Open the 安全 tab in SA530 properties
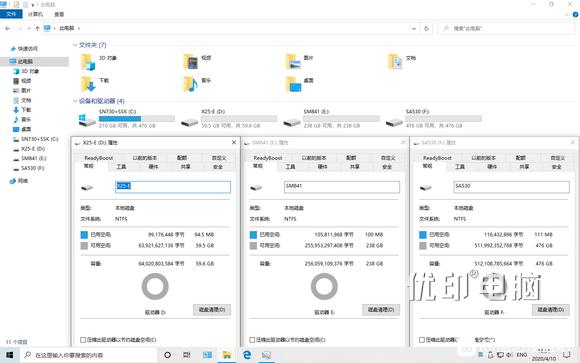This screenshot has width=580, height=363. coord(557,167)
